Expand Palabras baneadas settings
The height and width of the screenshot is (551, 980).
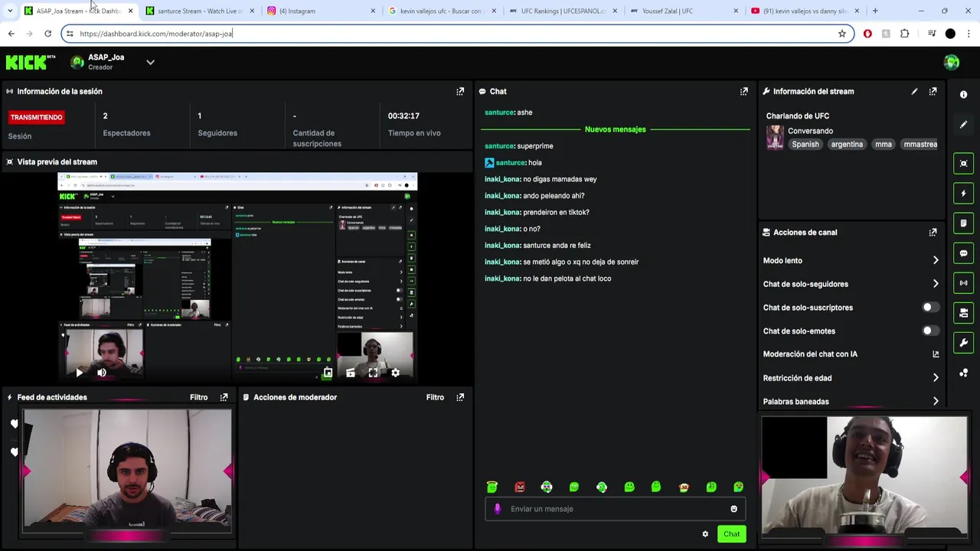click(936, 402)
